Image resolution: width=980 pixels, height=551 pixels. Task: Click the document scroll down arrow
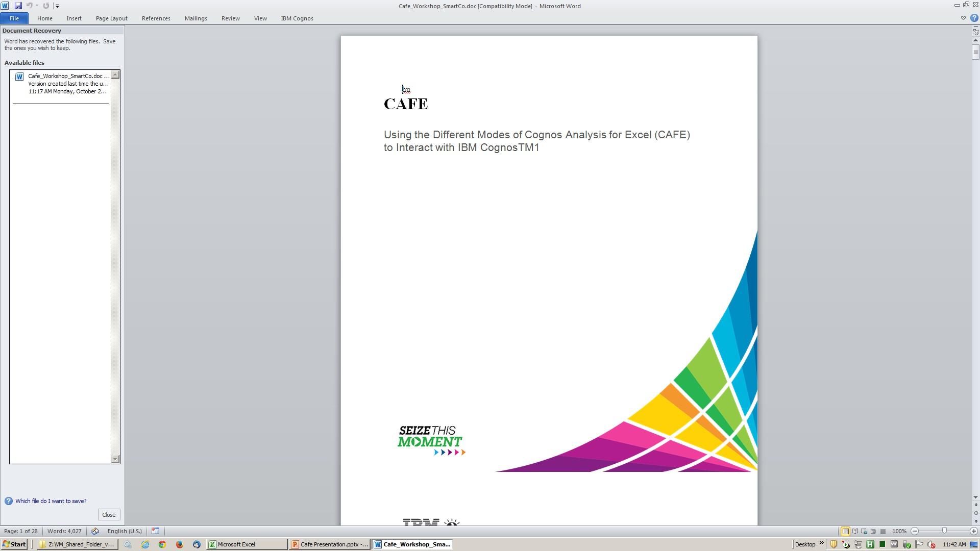click(975, 497)
